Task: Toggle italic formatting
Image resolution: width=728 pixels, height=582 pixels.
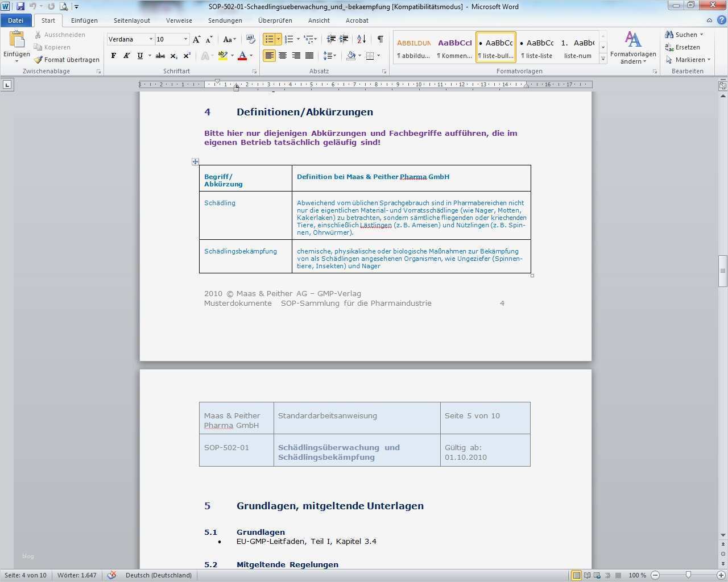Action: 127,56
